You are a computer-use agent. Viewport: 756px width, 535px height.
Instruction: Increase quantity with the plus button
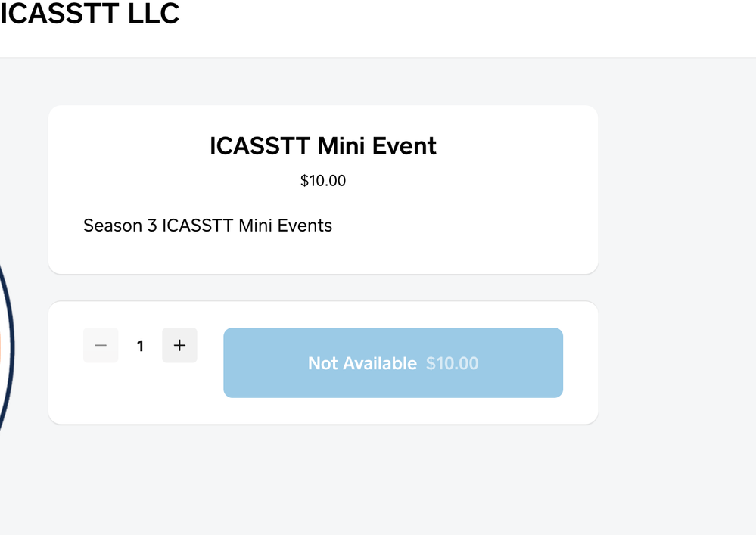[179, 346]
